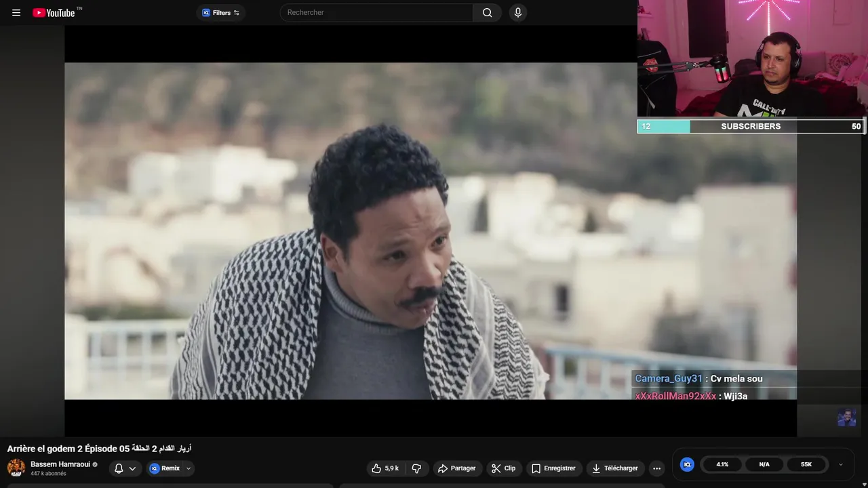Open the Bassem Hamraoui channel name link
Viewport: 868px width, 488px height.
coord(60,464)
